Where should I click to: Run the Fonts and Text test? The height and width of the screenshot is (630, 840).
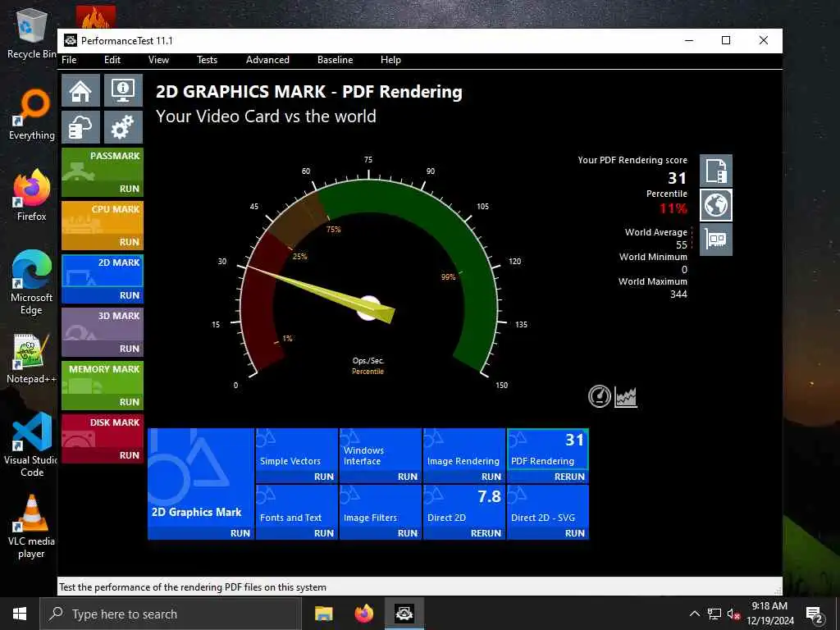297,512
